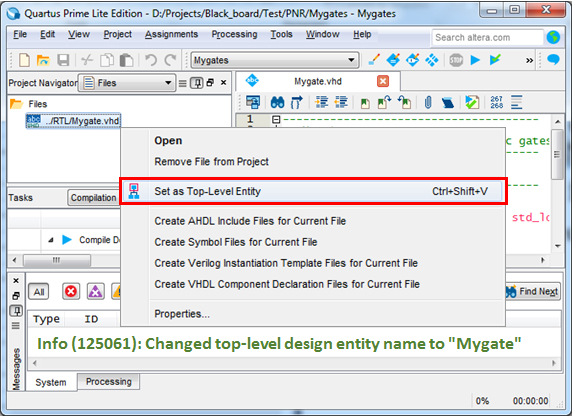This screenshot has height=417, width=573.
Task: Open the Mygates revision dropdown
Action: coord(275,60)
